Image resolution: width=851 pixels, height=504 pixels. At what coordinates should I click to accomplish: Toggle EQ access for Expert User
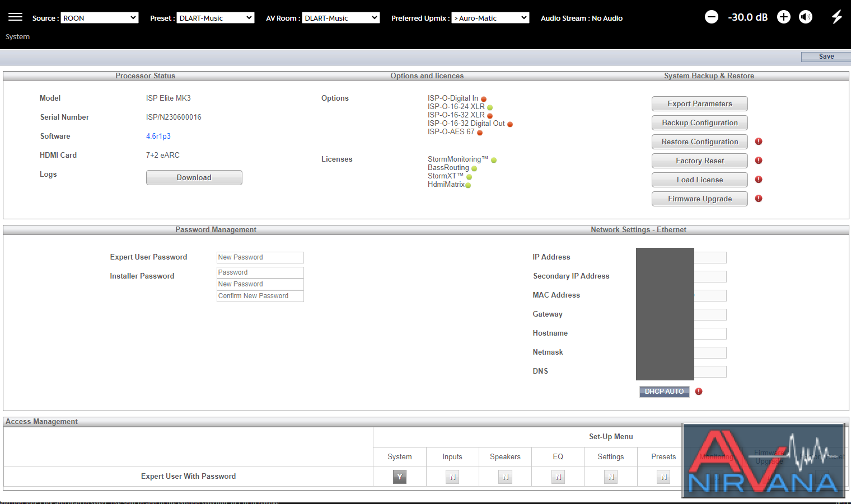pyautogui.click(x=558, y=477)
